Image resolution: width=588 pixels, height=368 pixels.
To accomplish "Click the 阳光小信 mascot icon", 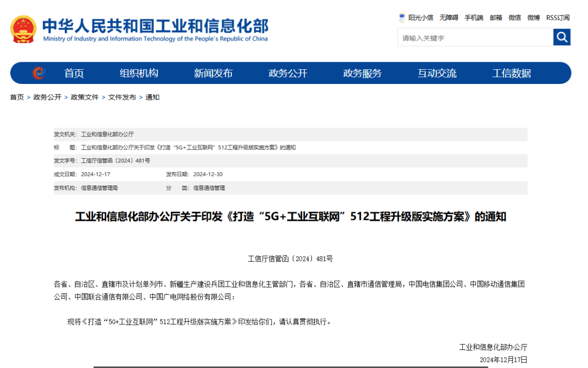I will 402,17.
